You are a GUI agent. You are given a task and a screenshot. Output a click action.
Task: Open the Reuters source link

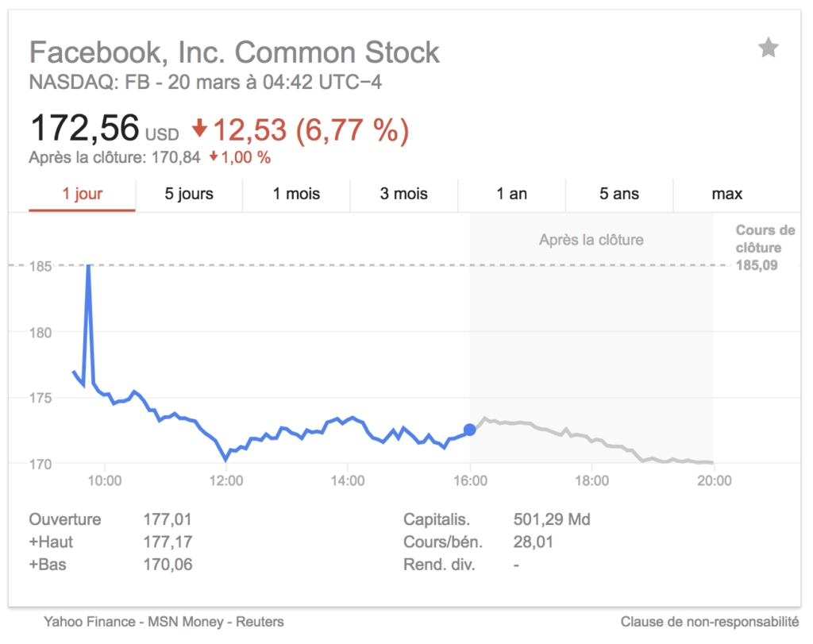point(260,622)
